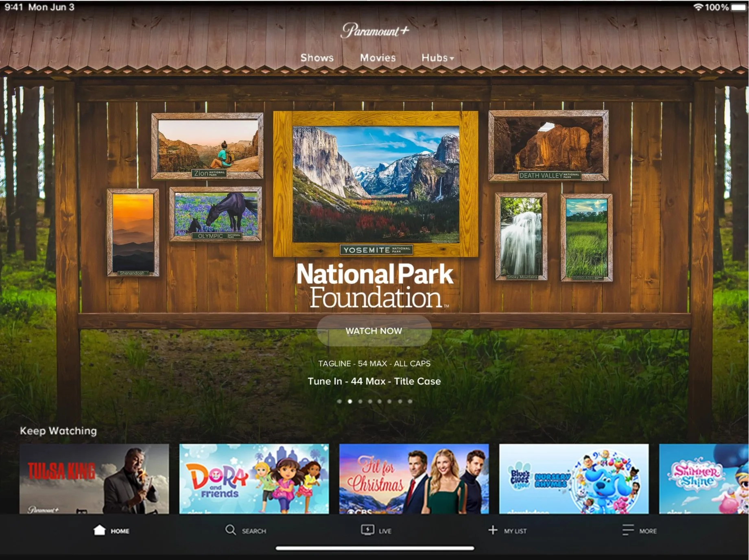Switch to the Movies section
This screenshot has height=560, width=749.
(377, 58)
